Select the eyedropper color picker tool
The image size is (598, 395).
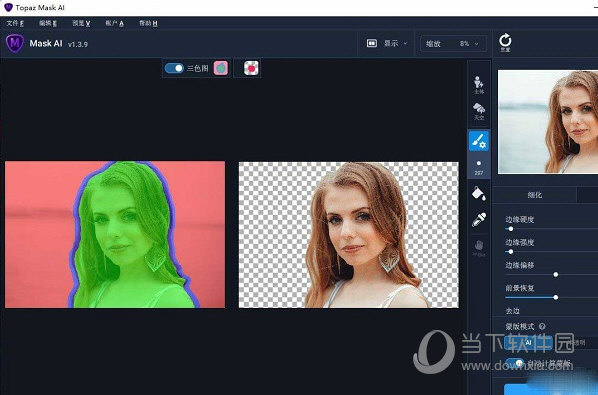[x=479, y=220]
